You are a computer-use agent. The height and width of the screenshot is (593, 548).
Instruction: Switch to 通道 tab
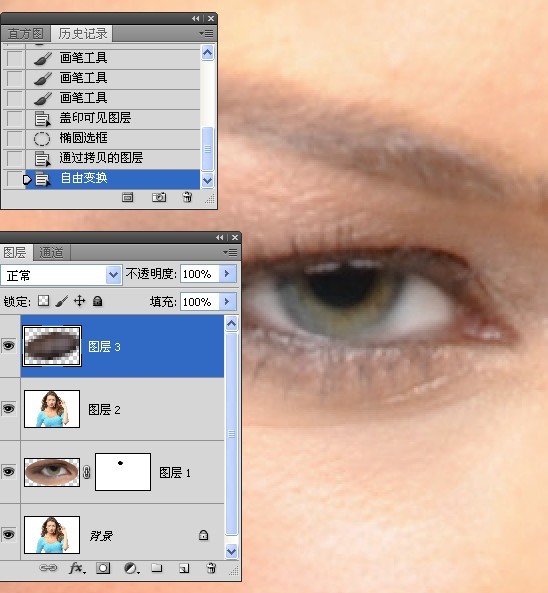[51, 252]
